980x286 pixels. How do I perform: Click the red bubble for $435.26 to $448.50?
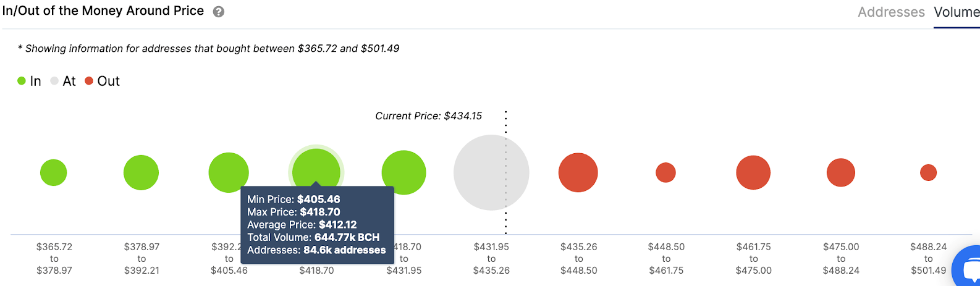pos(578,172)
